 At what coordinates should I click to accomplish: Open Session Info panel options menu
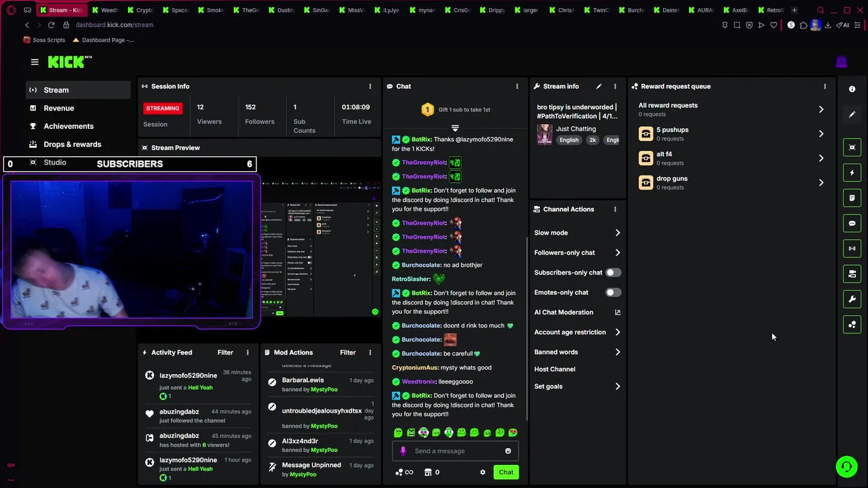pos(370,86)
